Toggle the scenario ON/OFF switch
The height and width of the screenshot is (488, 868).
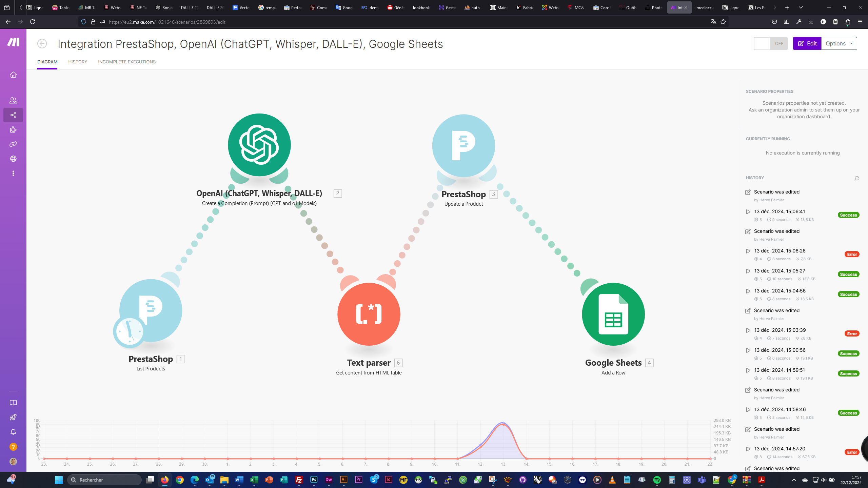[x=771, y=43]
